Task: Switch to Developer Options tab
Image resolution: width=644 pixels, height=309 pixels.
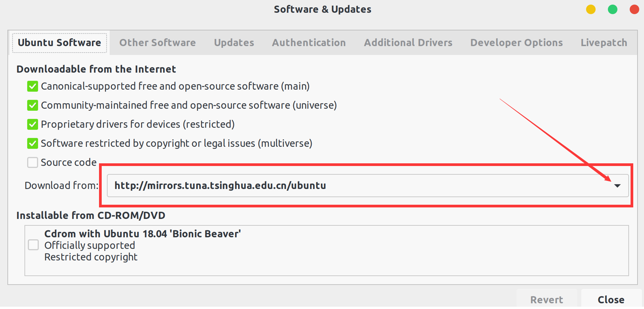Action: tap(517, 43)
